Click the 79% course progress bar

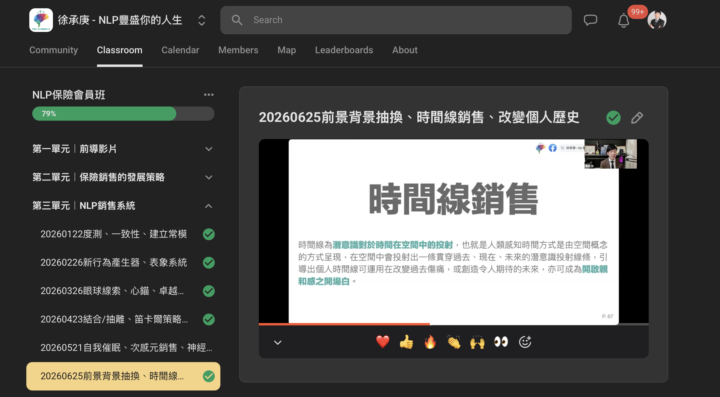point(123,114)
